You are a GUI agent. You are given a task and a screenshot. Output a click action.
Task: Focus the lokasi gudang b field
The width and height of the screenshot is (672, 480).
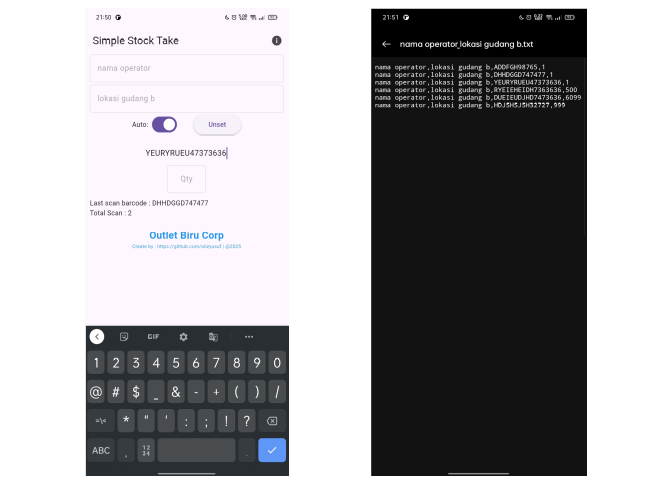pos(187,99)
